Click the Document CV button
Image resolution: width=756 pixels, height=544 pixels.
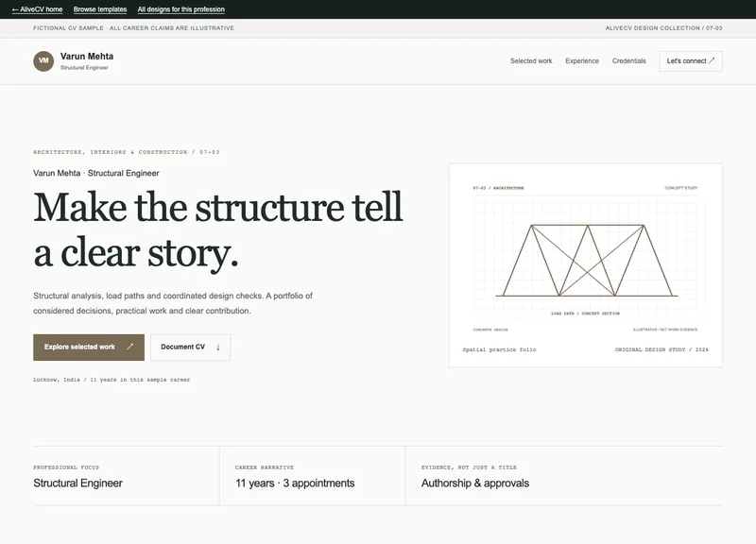(190, 347)
